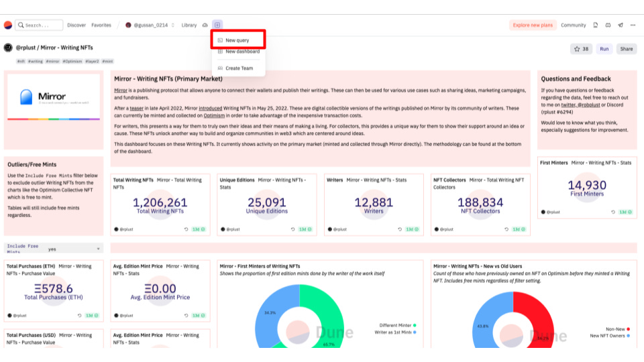The width and height of the screenshot is (644, 362).
Task: Click the #mirror tag
Action: point(52,61)
